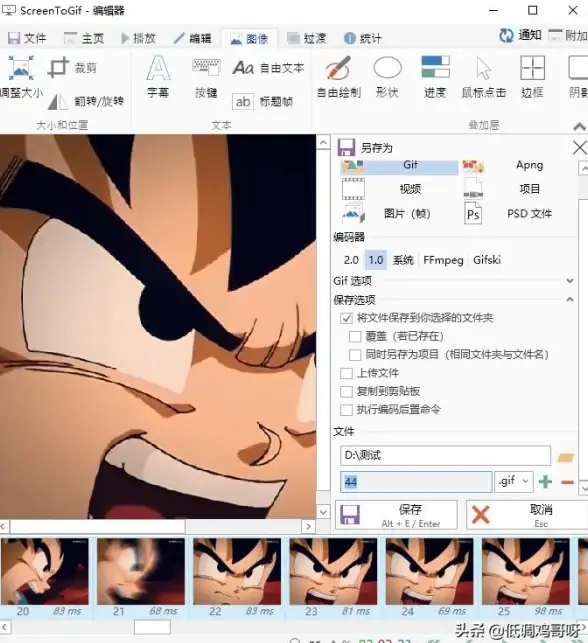Click canvas vertical scrollbar up arrow

(323, 143)
